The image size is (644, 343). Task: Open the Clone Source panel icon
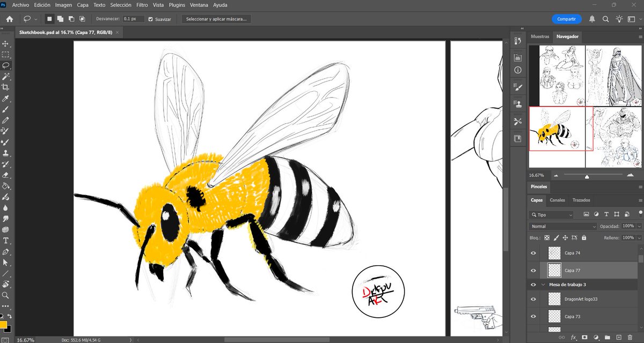[x=517, y=103]
